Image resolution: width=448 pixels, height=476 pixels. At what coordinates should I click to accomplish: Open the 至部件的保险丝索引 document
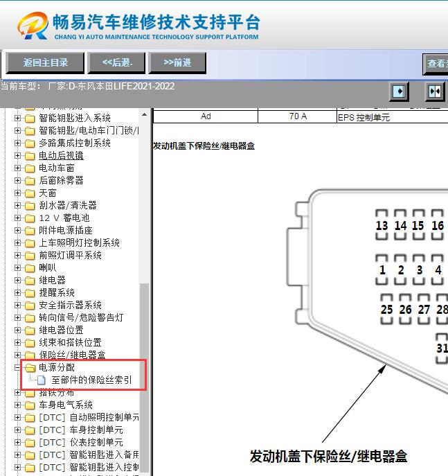[91, 380]
